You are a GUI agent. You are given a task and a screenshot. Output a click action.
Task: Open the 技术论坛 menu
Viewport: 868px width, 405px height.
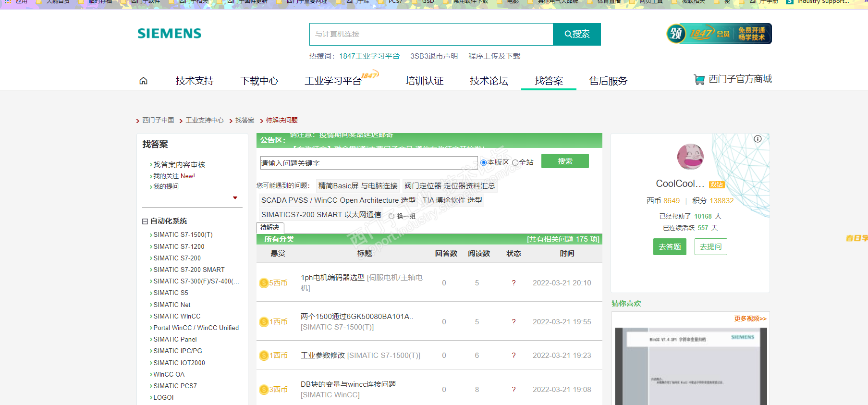pyautogui.click(x=489, y=81)
